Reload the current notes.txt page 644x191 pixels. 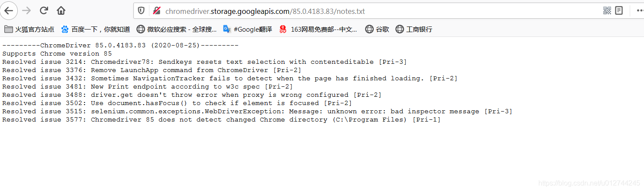(x=44, y=10)
